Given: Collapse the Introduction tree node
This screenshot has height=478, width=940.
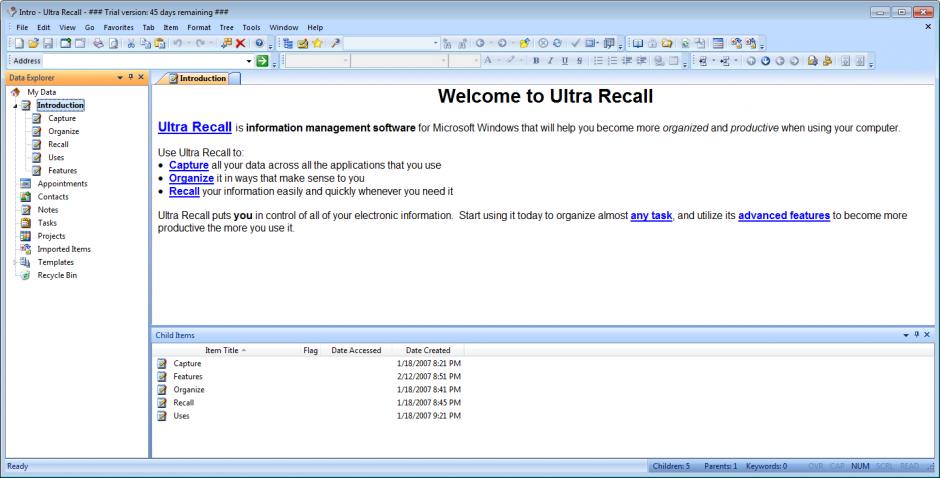Looking at the screenshot, I should (16, 106).
